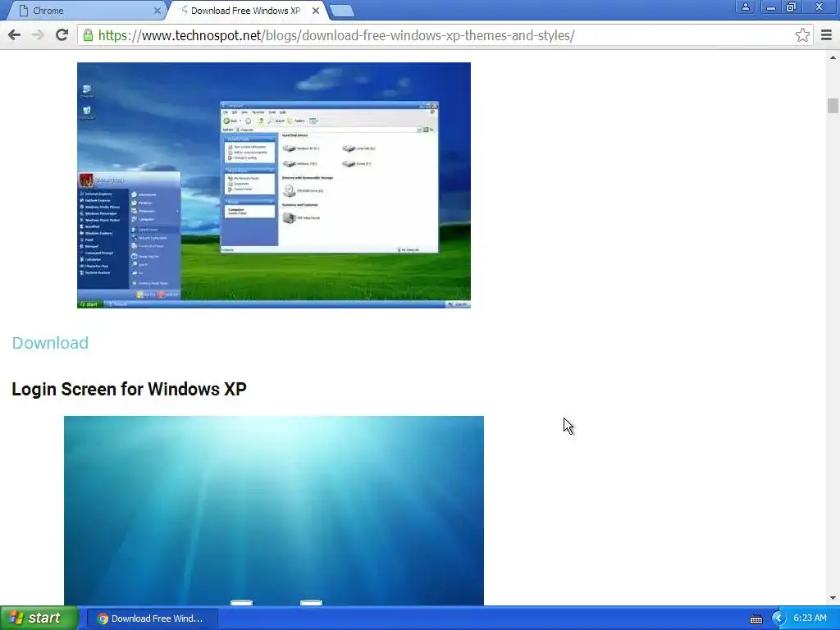Select the Download Free Windows XP tab
This screenshot has height=630, width=840.
coord(244,11)
